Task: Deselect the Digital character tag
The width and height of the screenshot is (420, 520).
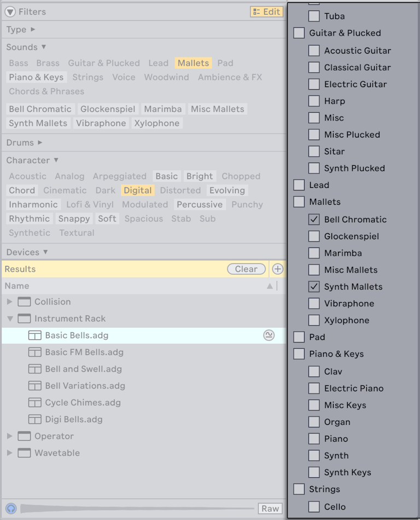Action: 137,190
